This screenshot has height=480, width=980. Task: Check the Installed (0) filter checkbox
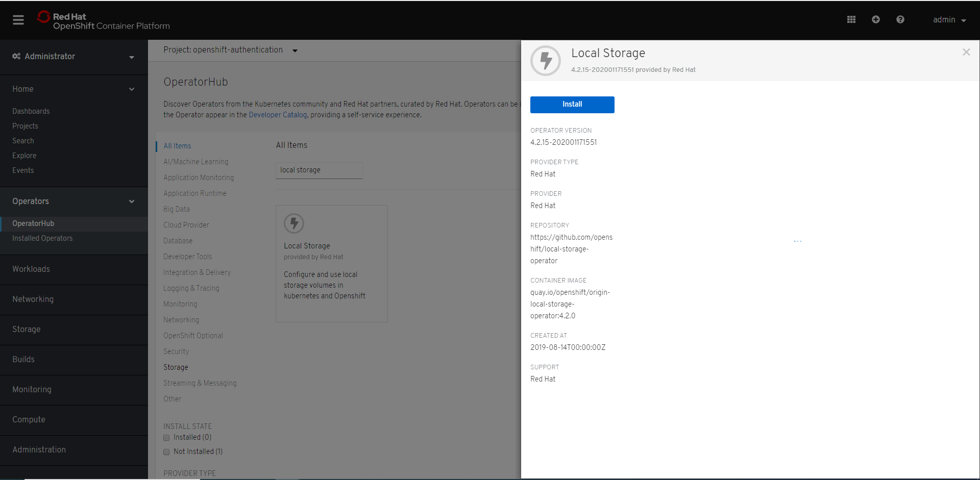(x=166, y=438)
